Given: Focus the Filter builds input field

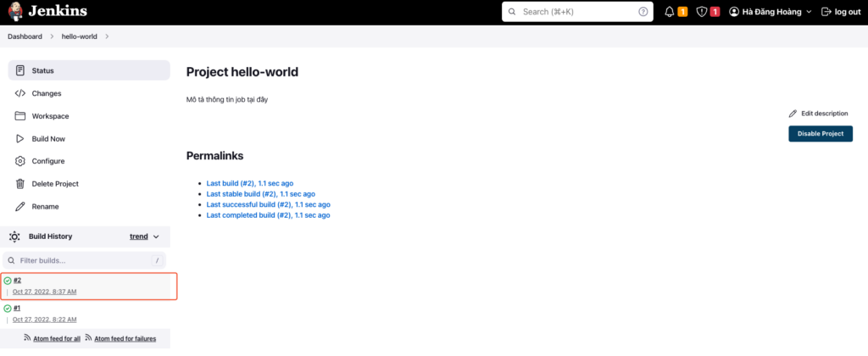Looking at the screenshot, I should [84, 260].
